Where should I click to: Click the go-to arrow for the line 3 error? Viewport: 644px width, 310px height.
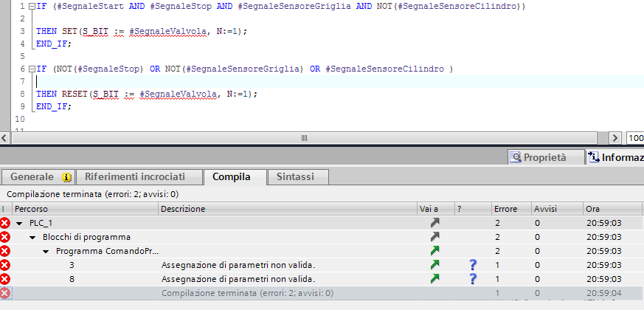point(435,264)
